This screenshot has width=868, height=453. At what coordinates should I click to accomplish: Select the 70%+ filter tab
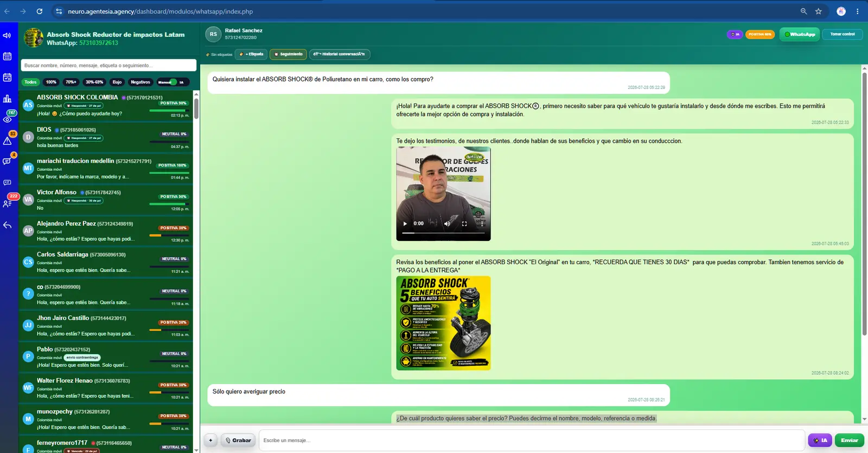(71, 82)
